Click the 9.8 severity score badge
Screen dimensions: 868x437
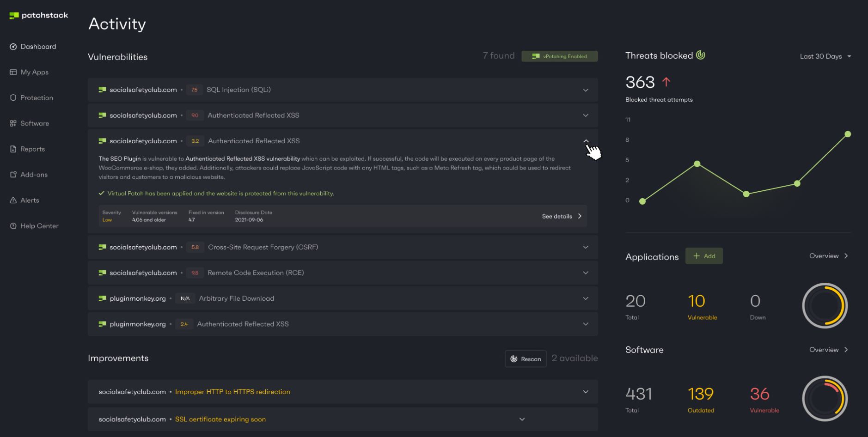tap(195, 273)
